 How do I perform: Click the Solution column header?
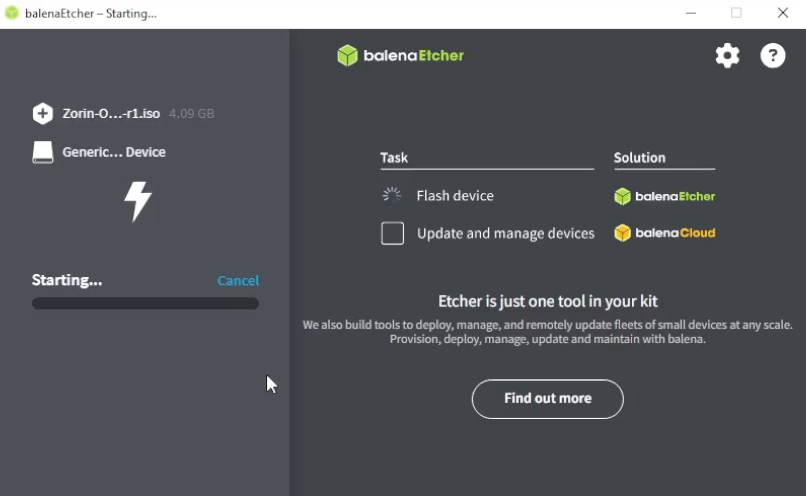pos(639,158)
